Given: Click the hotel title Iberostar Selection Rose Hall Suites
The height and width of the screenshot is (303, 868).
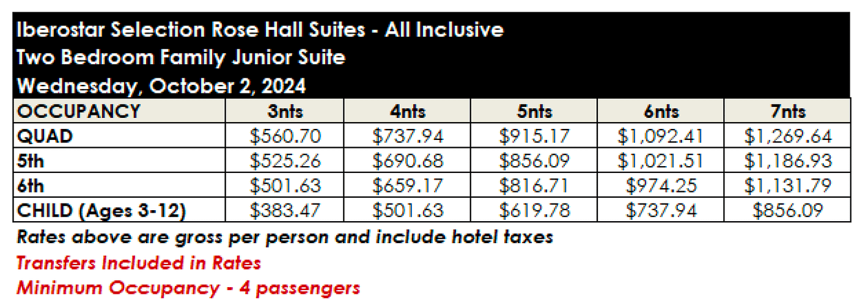Looking at the screenshot, I should (x=259, y=30).
